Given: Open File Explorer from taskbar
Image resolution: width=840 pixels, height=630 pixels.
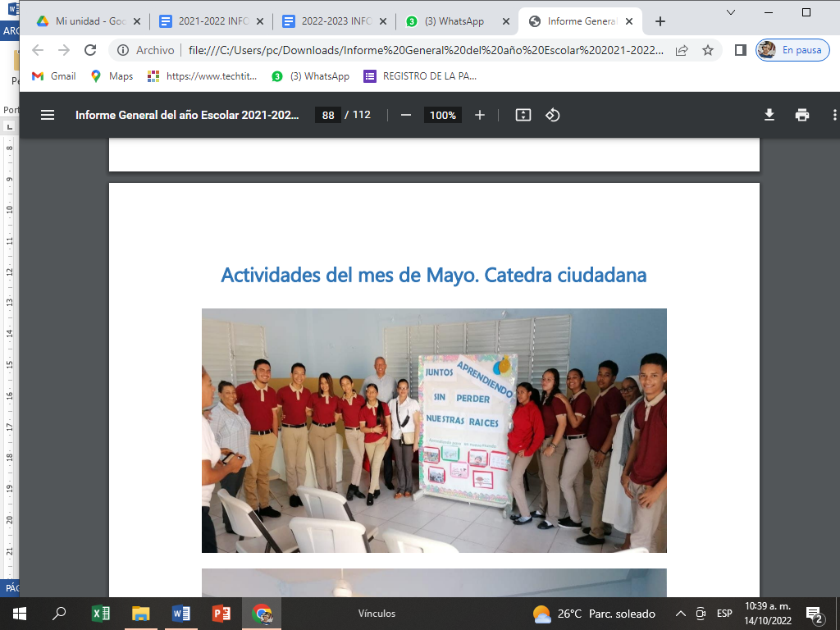Looking at the screenshot, I should pyautogui.click(x=141, y=614).
